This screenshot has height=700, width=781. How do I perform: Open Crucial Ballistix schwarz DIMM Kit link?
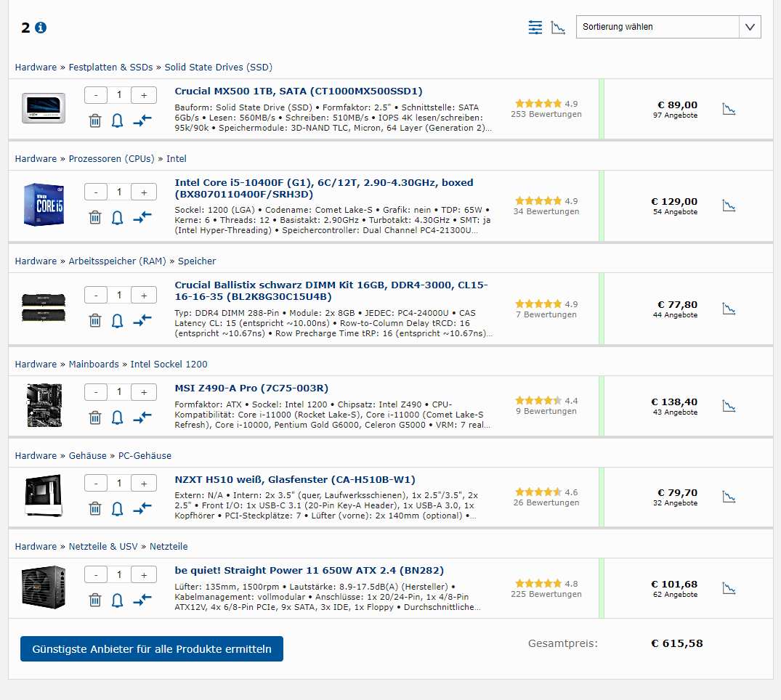(x=331, y=290)
